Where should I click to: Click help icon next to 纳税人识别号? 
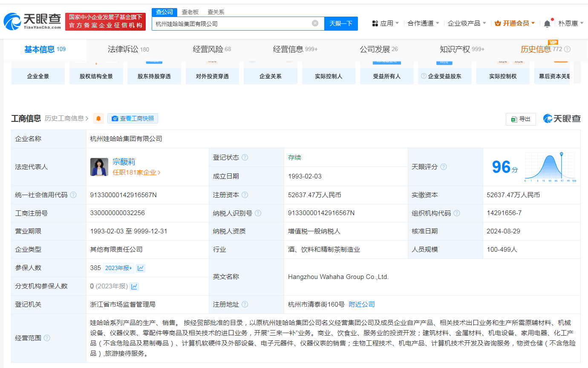point(258,213)
